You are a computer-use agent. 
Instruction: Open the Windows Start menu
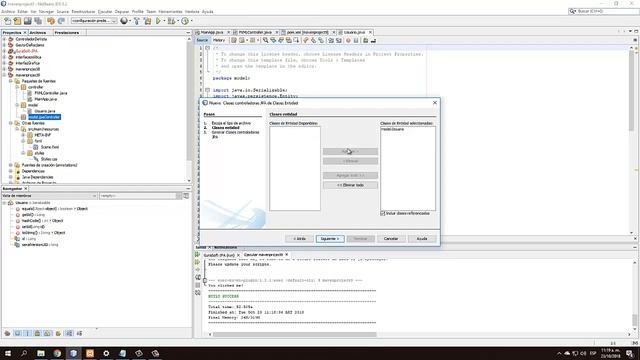pos(8,353)
